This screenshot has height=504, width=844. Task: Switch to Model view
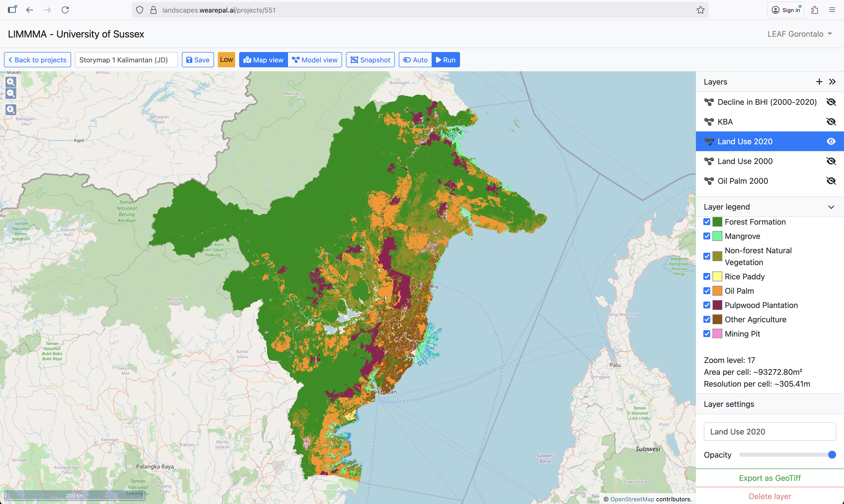[315, 60]
